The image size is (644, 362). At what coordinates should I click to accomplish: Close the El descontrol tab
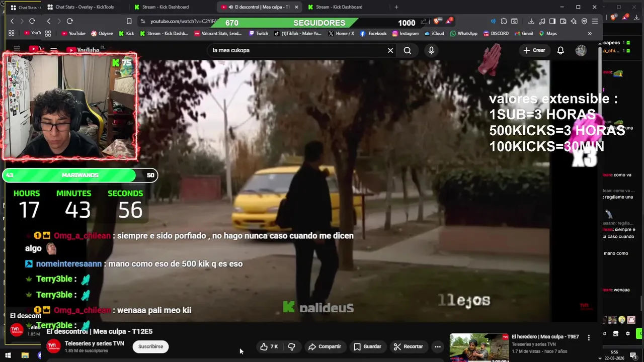pos(296,7)
